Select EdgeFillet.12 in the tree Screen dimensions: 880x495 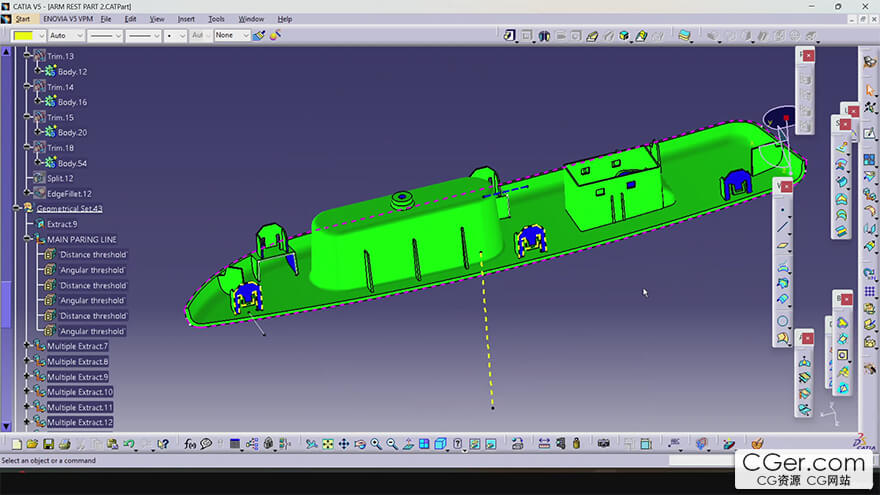point(69,193)
